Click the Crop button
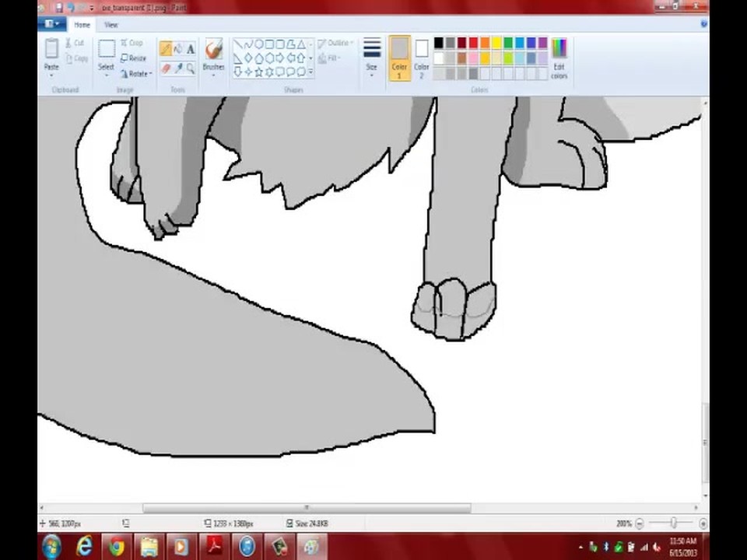Screen dimensions: 747x560 [132, 43]
